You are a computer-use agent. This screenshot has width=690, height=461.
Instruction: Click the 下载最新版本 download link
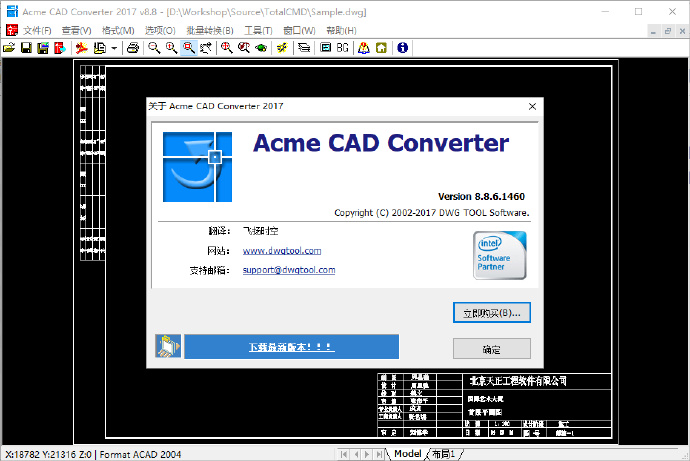[291, 347]
